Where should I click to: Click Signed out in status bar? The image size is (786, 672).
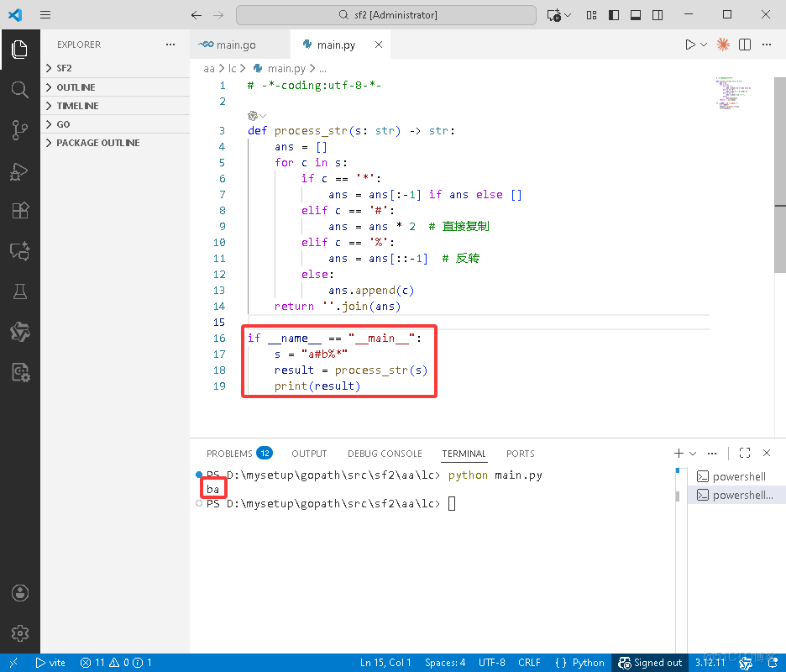pos(650,663)
